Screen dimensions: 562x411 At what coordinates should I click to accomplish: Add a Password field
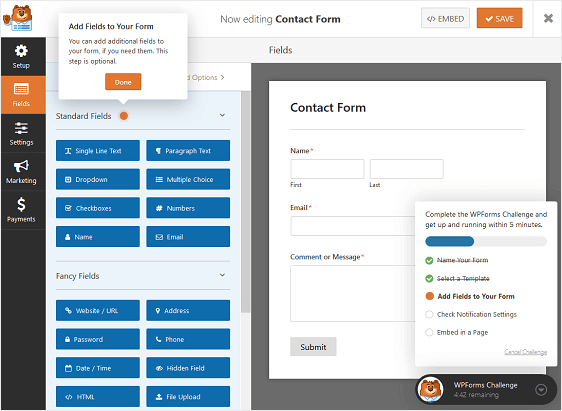(98, 339)
